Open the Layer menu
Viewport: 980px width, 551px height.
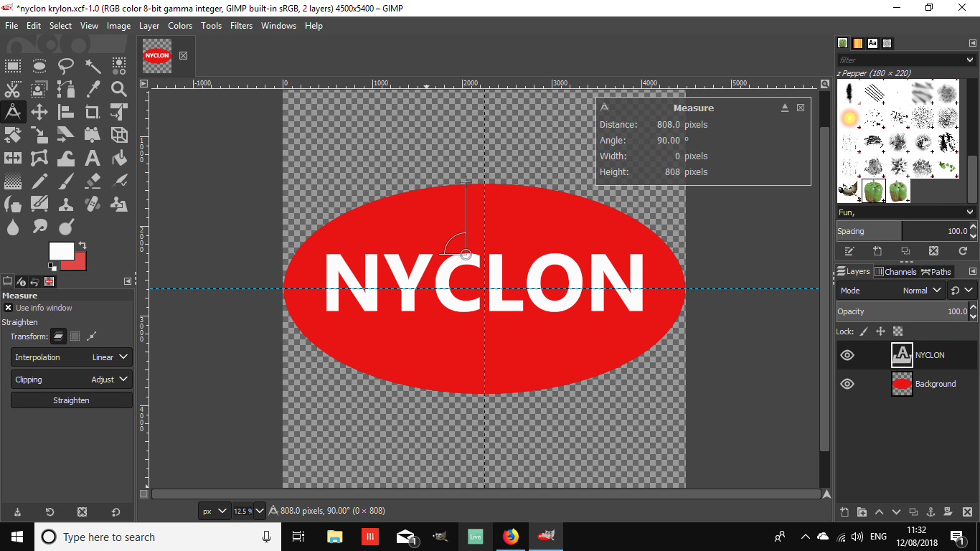pyautogui.click(x=149, y=26)
